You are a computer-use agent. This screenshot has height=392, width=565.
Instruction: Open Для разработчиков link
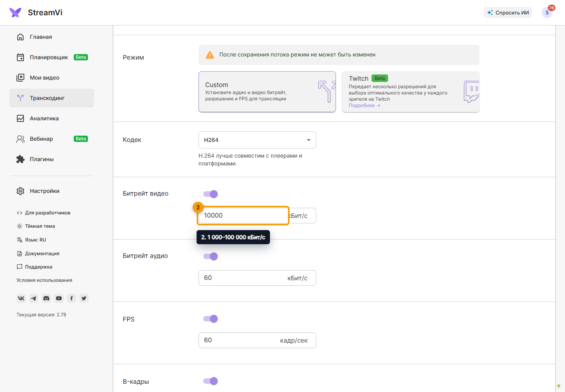(44, 213)
